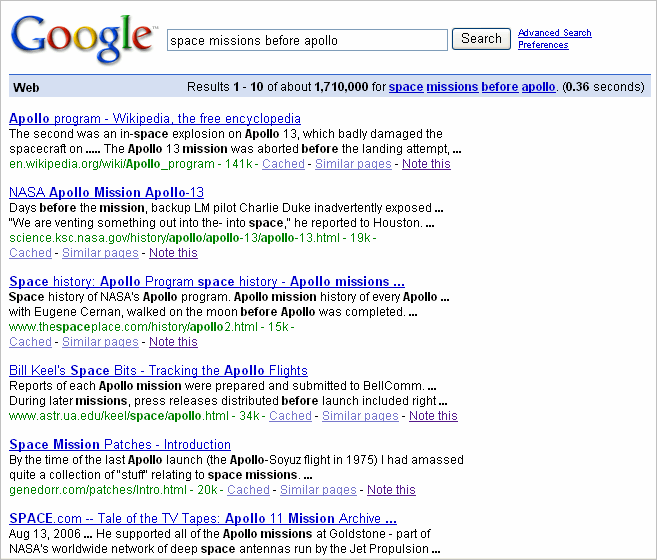This screenshot has height=560, width=657.
Task: Click snippet 'Aug 13, 2006 ... He supported all'
Action: pyautogui.click(x=220, y=534)
